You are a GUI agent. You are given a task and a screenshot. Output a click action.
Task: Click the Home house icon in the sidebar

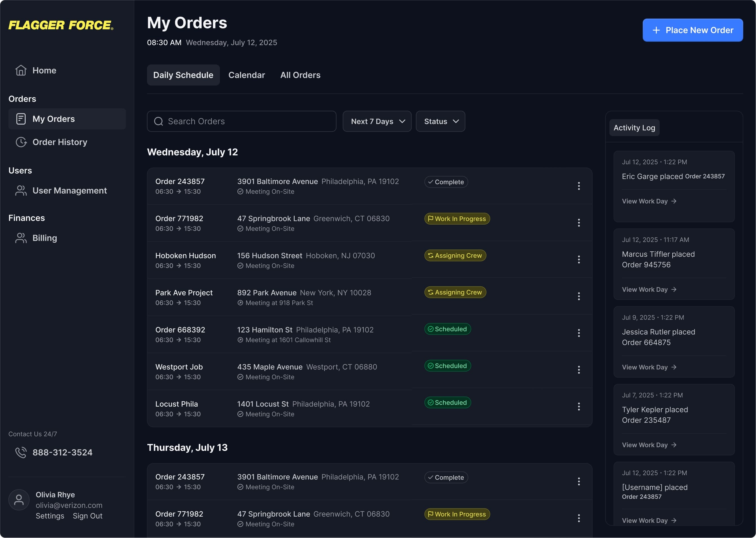(x=21, y=70)
